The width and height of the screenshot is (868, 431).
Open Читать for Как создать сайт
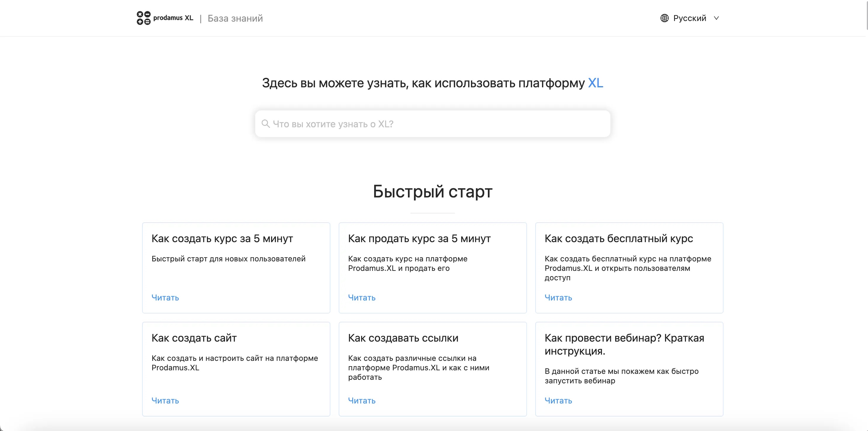165,400
